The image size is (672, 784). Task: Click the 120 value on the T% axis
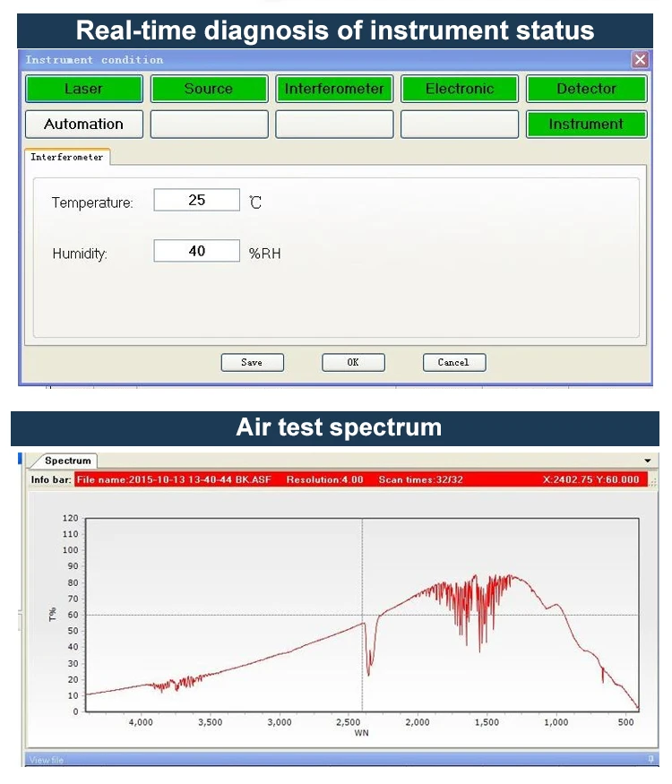coord(71,518)
